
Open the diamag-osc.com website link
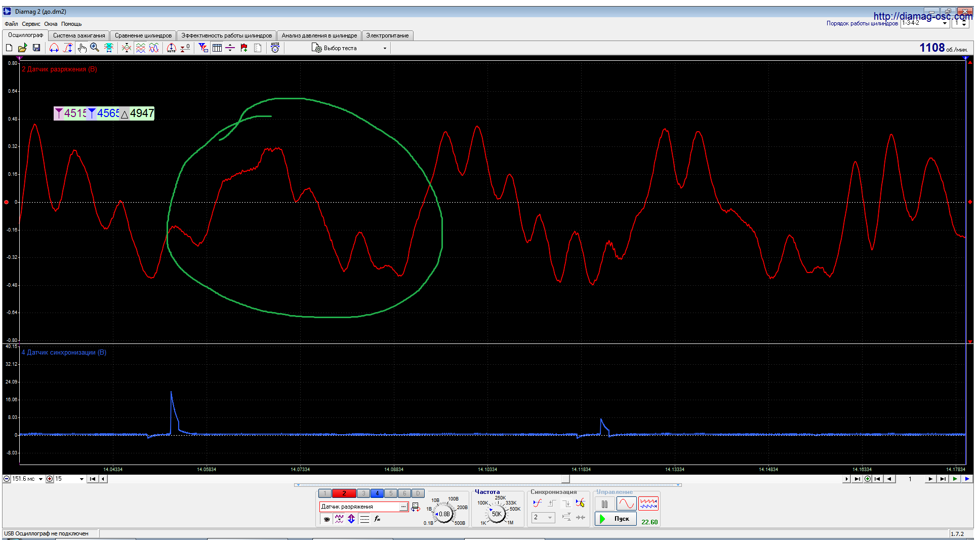[x=923, y=16]
